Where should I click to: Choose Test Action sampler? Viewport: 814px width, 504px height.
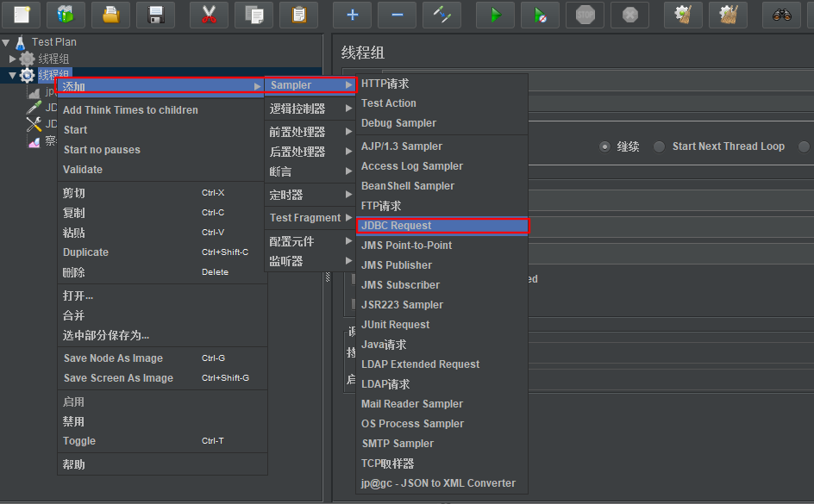click(x=442, y=103)
